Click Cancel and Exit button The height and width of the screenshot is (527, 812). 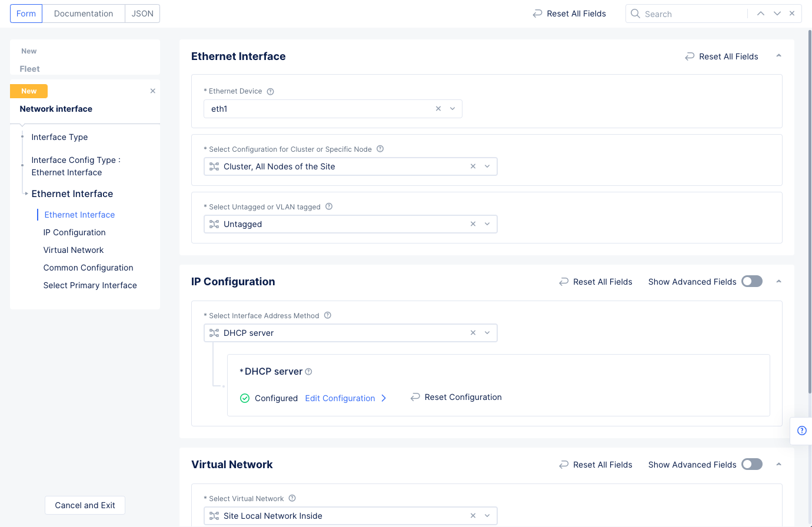(85, 505)
